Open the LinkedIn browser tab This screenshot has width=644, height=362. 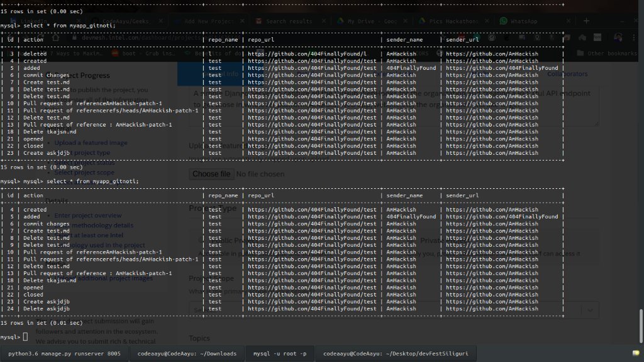click(x=34, y=21)
